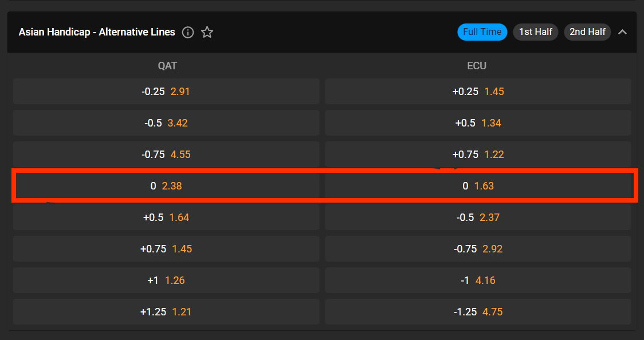Favorite the Asian Handicap market star

[x=207, y=32]
